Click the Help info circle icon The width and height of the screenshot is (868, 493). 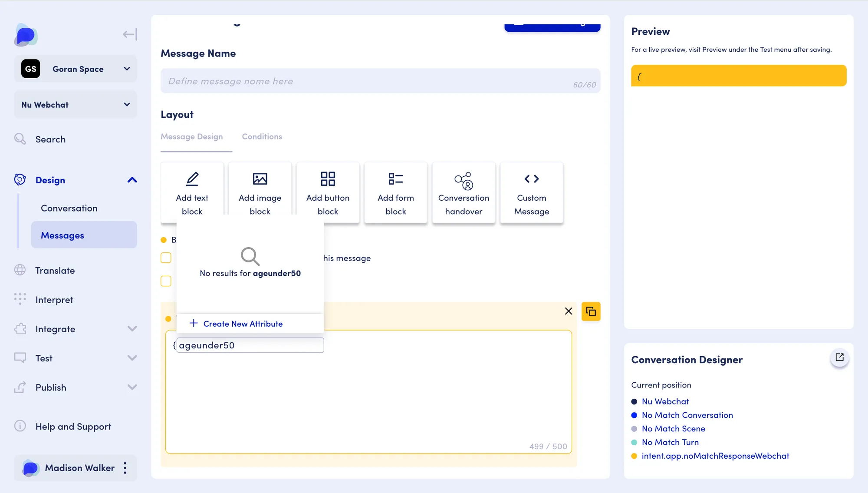pos(20,426)
